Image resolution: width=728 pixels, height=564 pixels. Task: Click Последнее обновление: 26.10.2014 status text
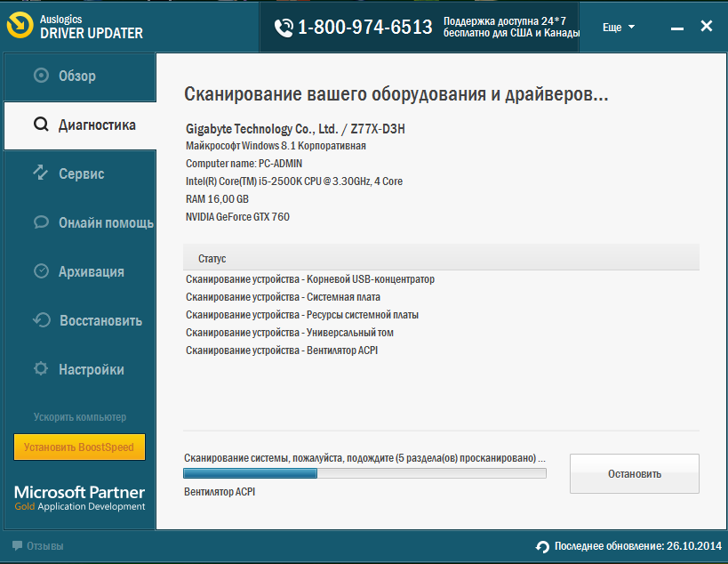tap(638, 546)
